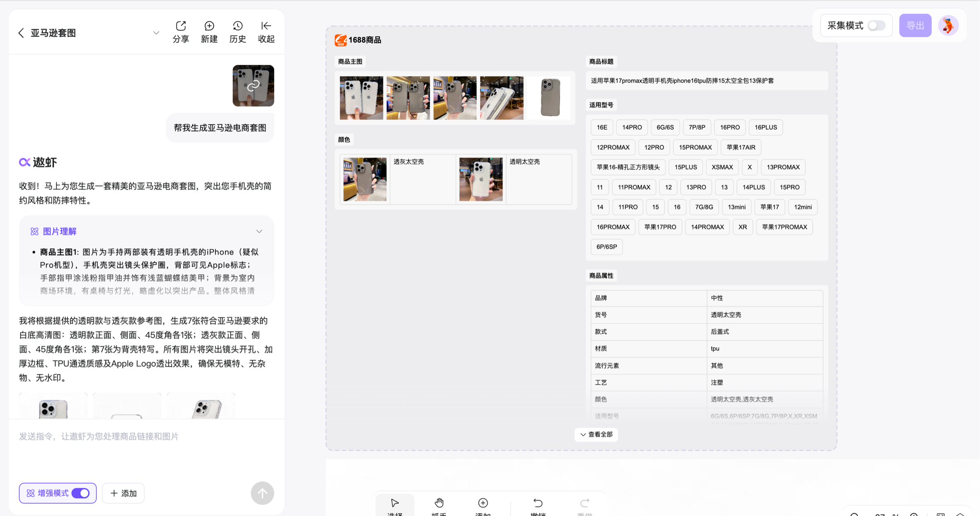The image size is (980, 516).
Task: Open the attached phone case link thumbnail
Action: 253,85
